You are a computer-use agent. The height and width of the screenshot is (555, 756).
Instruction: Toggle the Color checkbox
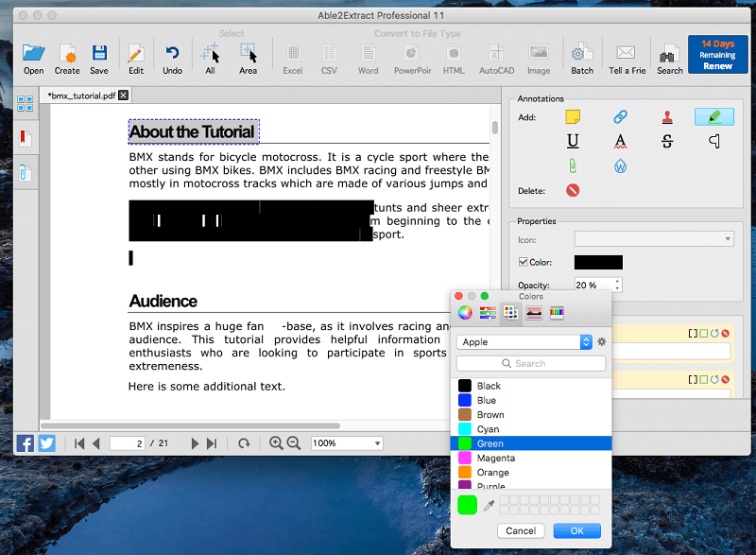coord(523,262)
